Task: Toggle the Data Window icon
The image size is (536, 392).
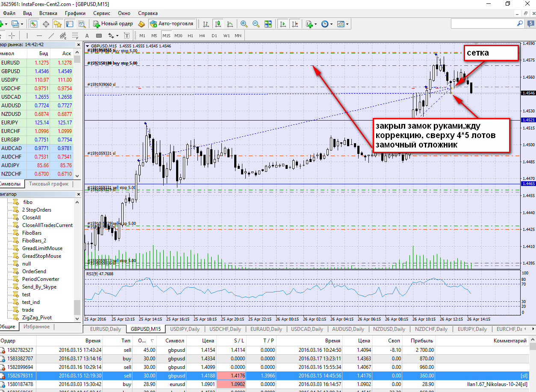Action: tap(46, 24)
